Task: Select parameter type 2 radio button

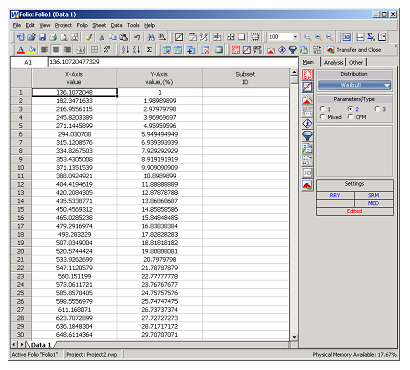Action: pyautogui.click(x=350, y=109)
